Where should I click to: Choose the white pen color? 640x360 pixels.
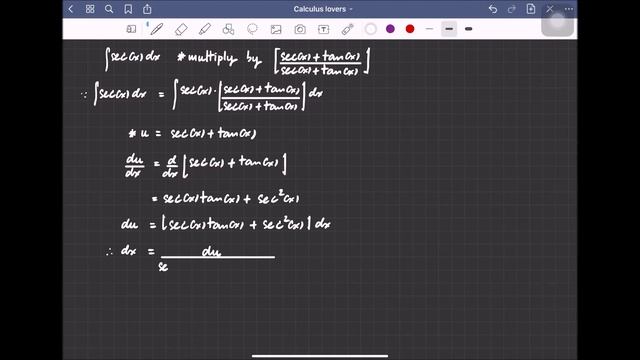click(x=371, y=29)
